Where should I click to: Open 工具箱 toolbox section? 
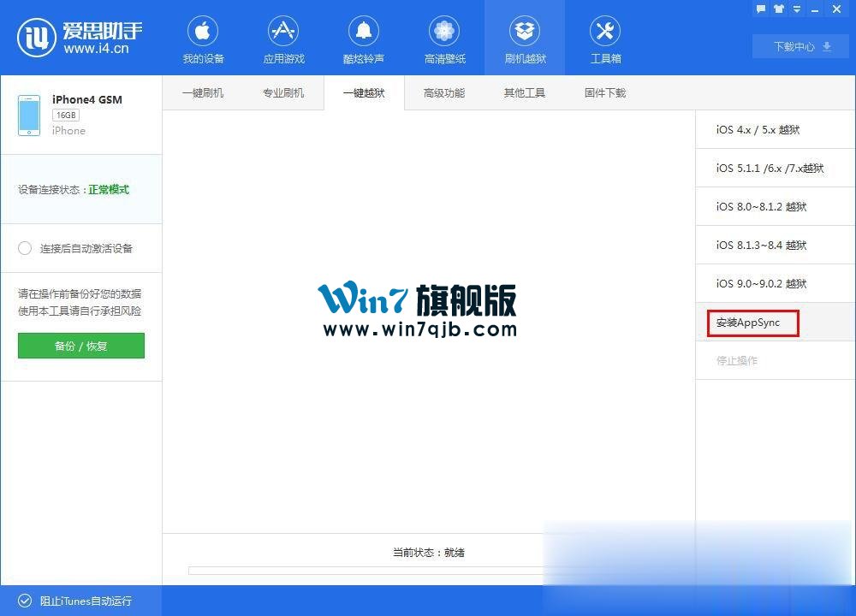point(605,38)
